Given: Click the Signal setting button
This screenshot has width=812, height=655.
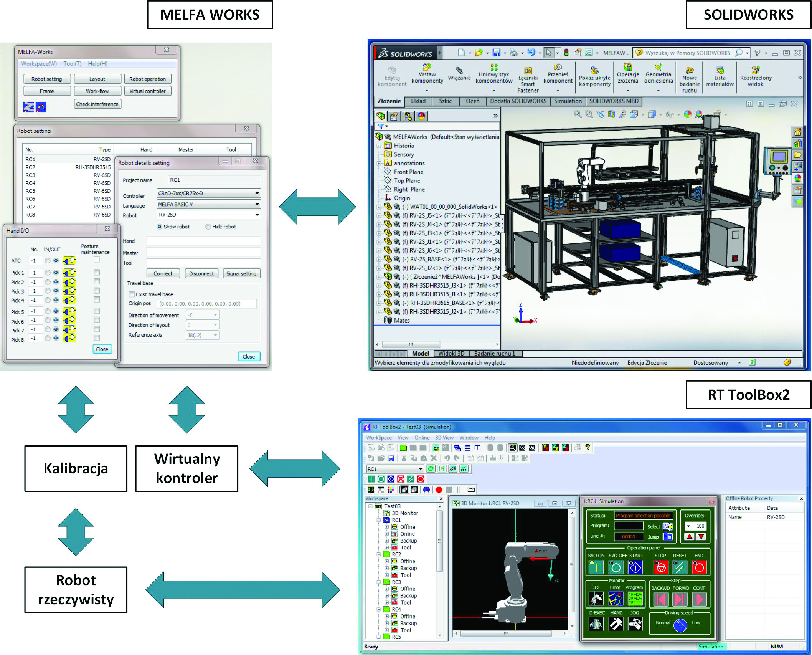Looking at the screenshot, I should [x=241, y=273].
